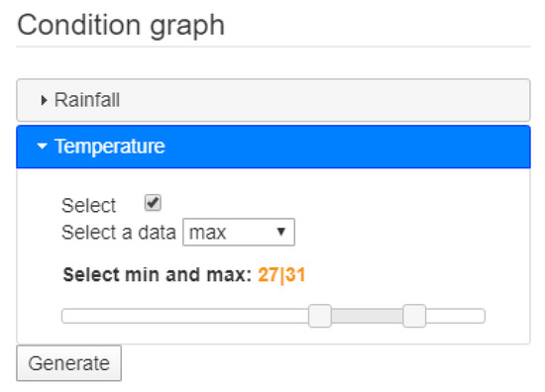Click the right slider handle for maximum

click(414, 316)
